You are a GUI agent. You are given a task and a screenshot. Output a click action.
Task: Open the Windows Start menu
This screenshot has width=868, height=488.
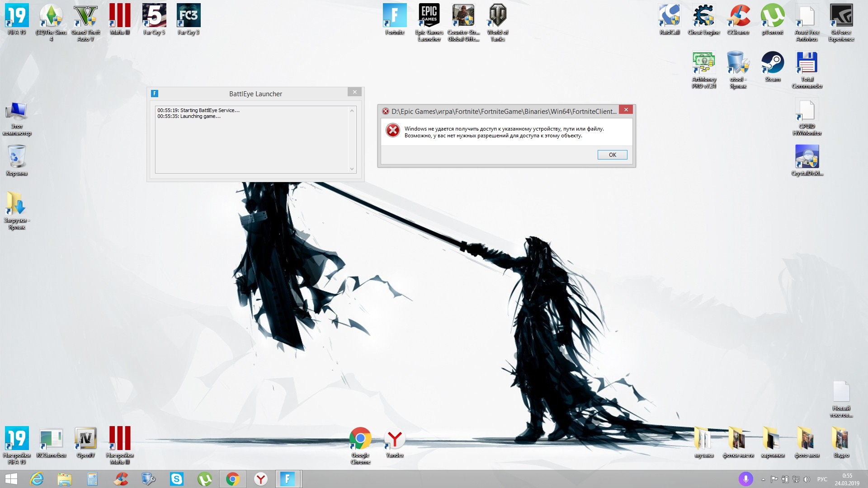coord(11,479)
